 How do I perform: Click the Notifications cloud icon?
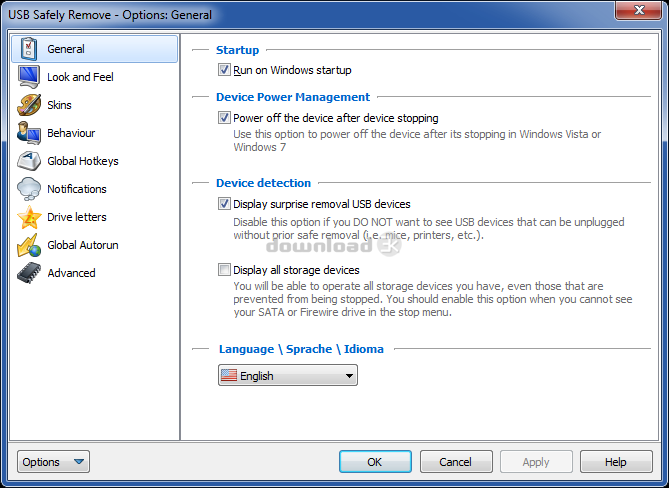29,189
